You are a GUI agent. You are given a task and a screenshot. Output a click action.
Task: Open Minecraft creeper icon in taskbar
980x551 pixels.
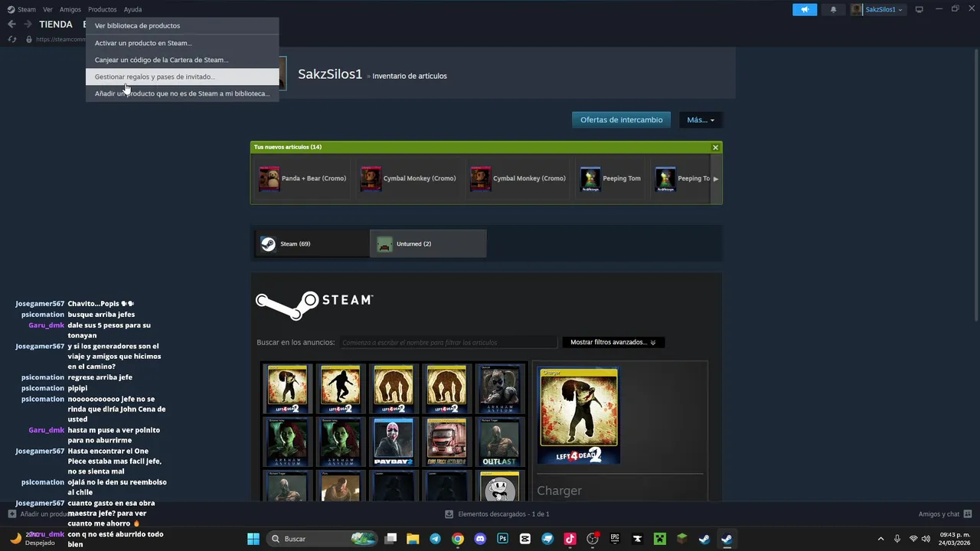tap(659, 539)
